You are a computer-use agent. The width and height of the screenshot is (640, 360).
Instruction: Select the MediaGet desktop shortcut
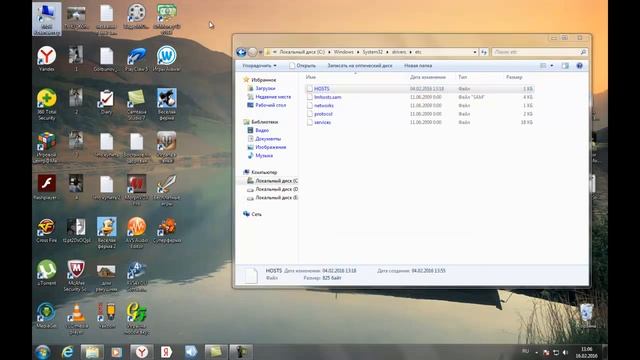[x=47, y=316]
